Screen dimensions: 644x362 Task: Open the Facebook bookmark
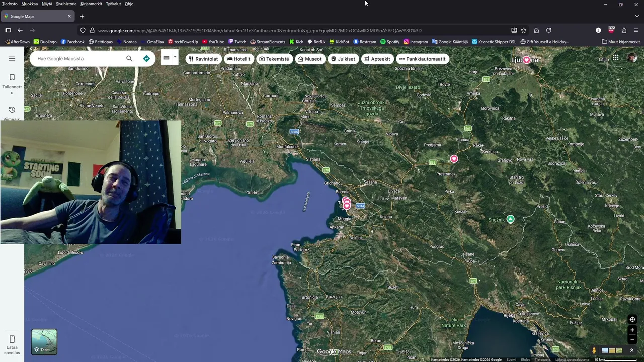pyautogui.click(x=72, y=42)
